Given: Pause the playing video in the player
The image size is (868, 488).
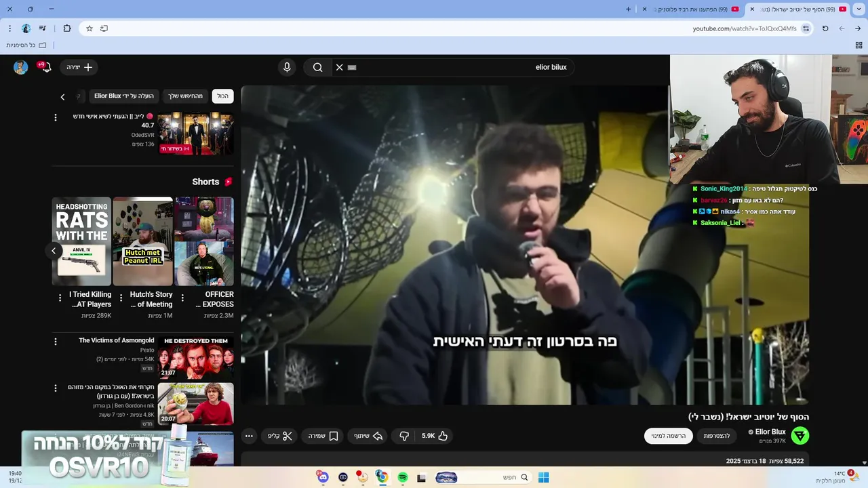Looking at the screenshot, I should [525, 245].
